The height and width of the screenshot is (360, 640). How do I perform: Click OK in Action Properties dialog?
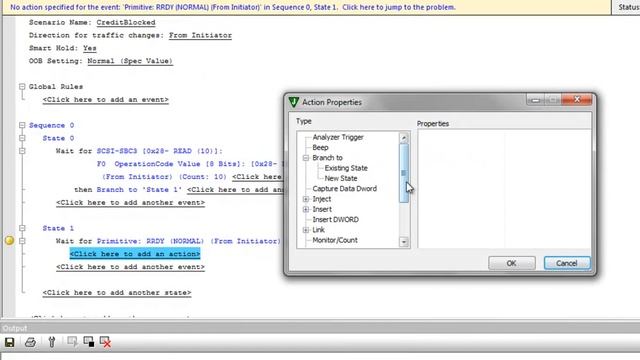[512, 263]
